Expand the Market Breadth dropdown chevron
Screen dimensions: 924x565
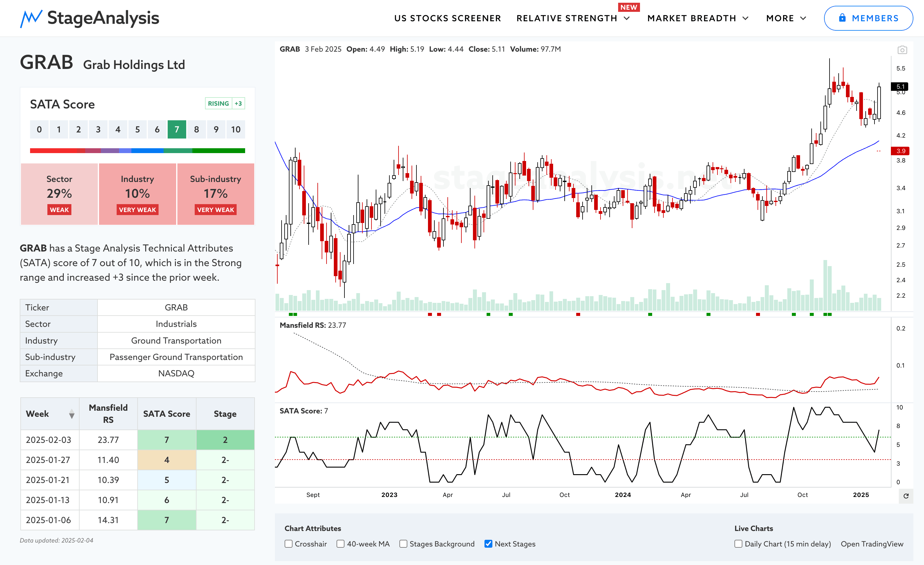pyautogui.click(x=745, y=18)
